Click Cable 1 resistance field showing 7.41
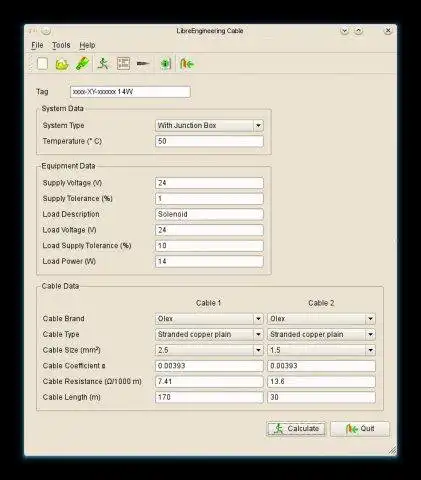 click(x=209, y=381)
